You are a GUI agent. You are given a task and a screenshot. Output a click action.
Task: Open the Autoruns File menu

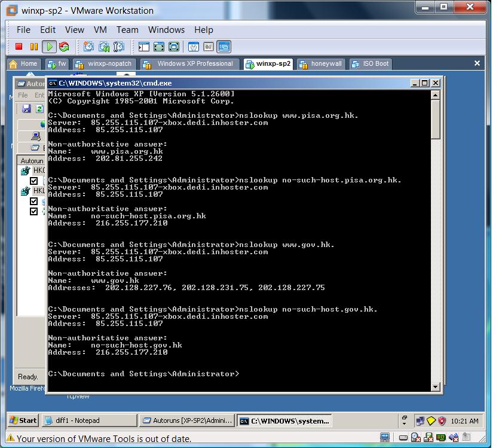[23, 95]
